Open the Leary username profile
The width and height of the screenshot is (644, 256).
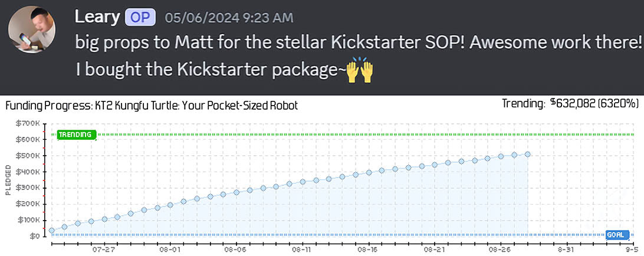97,17
